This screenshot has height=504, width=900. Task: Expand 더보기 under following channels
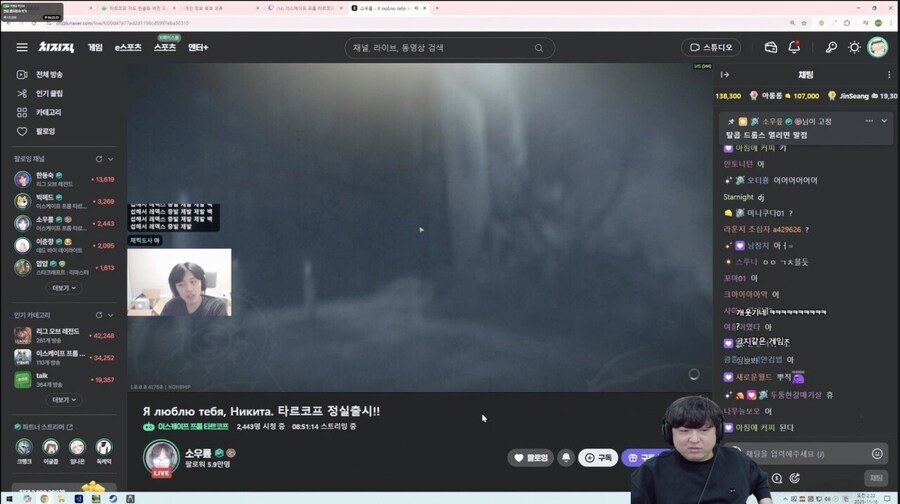pyautogui.click(x=64, y=288)
